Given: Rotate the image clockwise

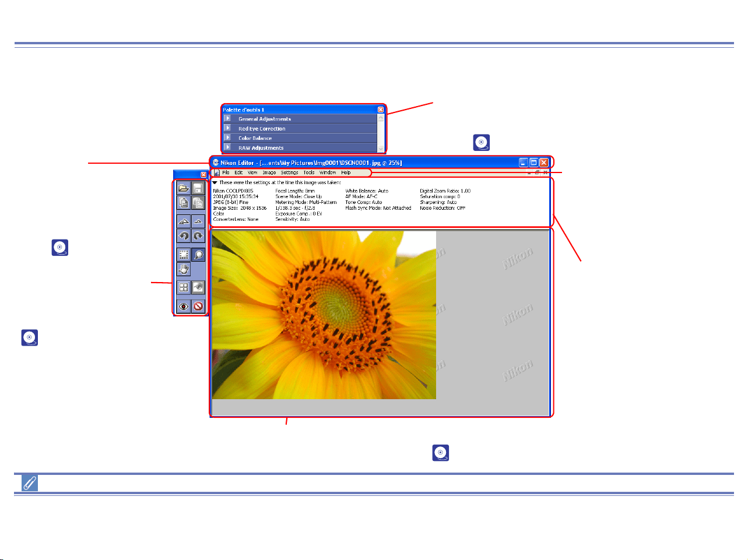Looking at the screenshot, I should point(198,236).
